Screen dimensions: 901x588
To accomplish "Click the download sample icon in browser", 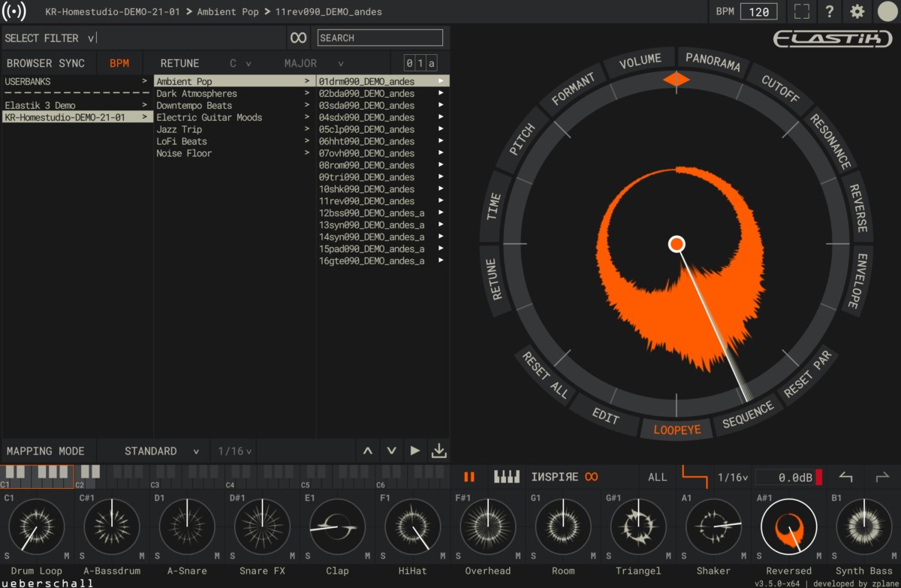I will click(439, 451).
